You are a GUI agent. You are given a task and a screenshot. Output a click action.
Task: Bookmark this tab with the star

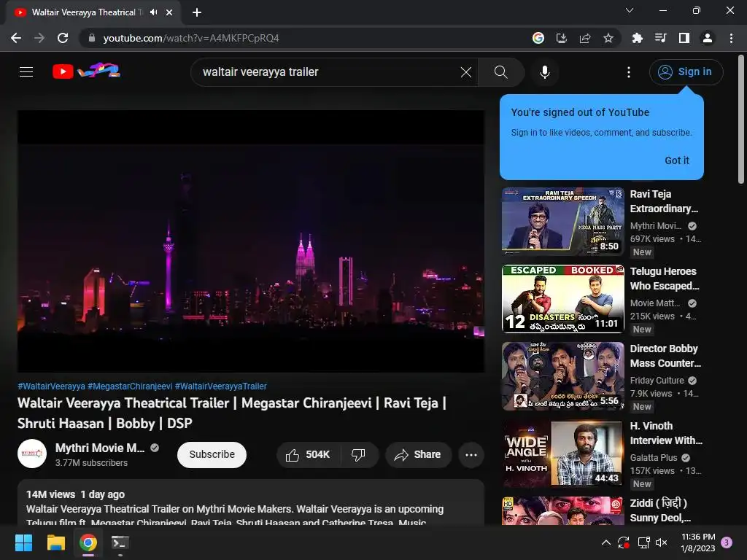tap(608, 38)
